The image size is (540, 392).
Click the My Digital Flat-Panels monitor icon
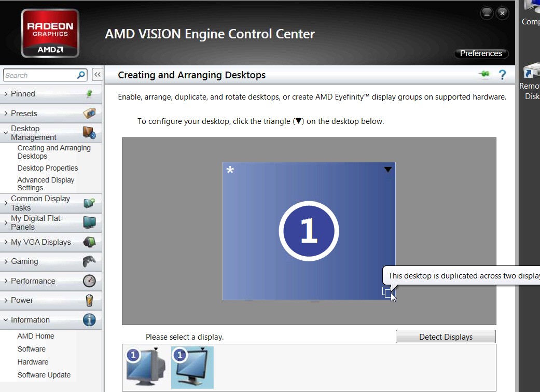89,222
